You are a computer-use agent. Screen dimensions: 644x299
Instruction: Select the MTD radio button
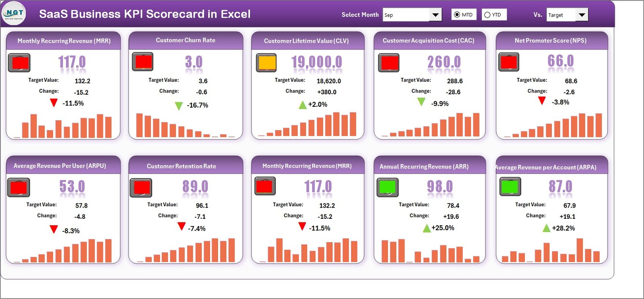[457, 15]
